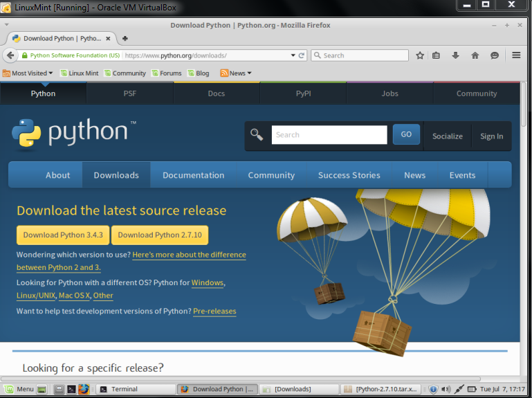Focus the python.org site search field
Screen dimensions: 532x398
coord(329,135)
